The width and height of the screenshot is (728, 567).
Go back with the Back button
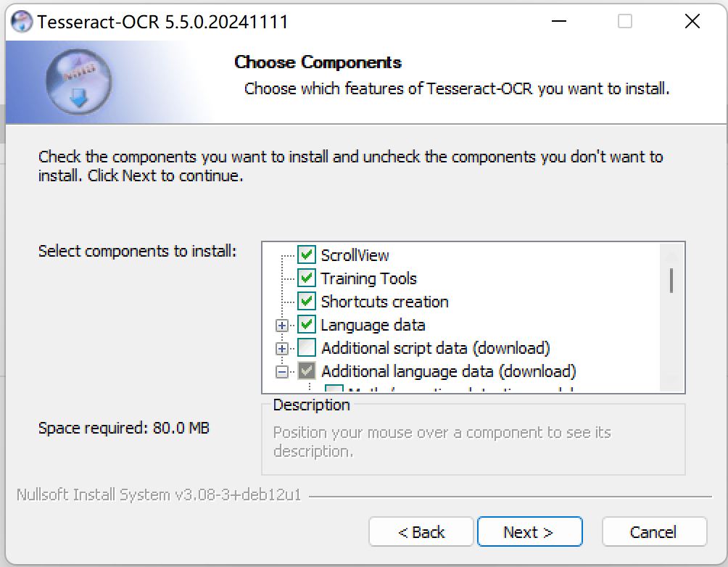point(421,532)
